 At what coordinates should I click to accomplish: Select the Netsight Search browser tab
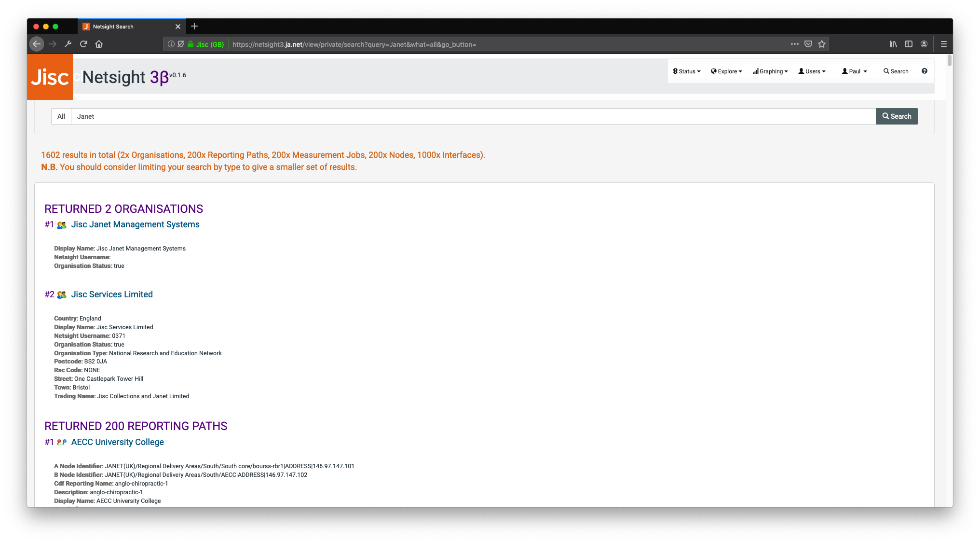131,27
